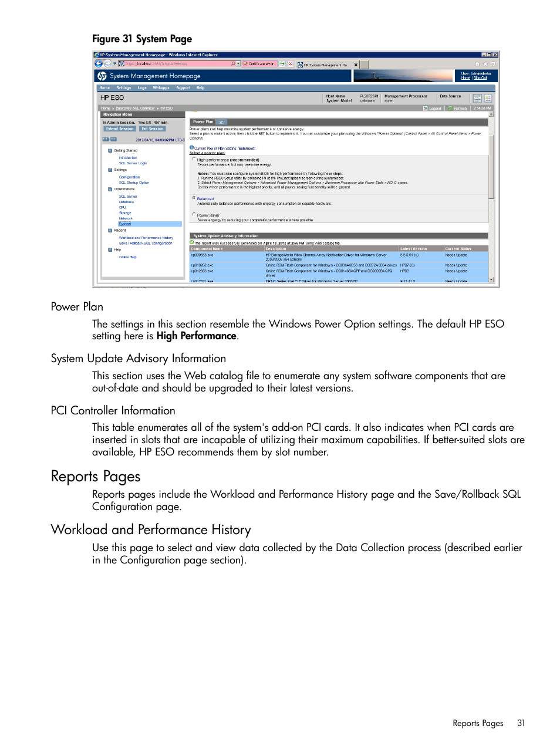Screen dimensions: 560x746
Task: Click the Exit Session button
Action: point(152,129)
